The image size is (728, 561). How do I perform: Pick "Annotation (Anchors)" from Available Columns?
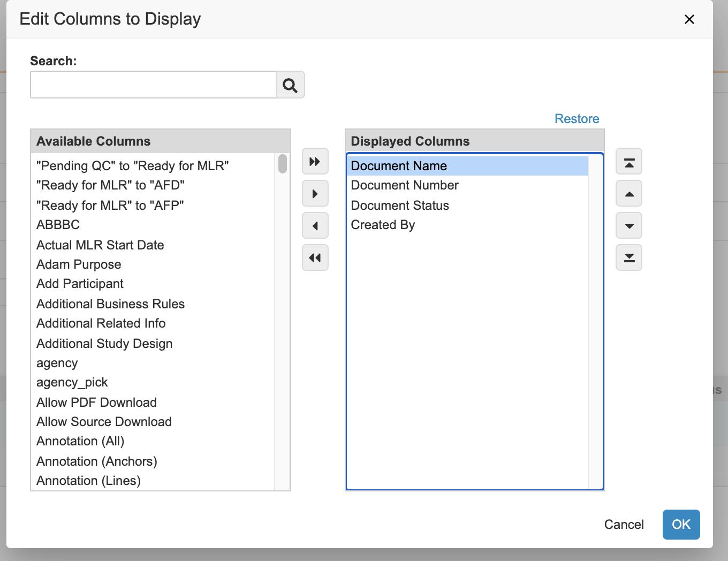coord(96,461)
